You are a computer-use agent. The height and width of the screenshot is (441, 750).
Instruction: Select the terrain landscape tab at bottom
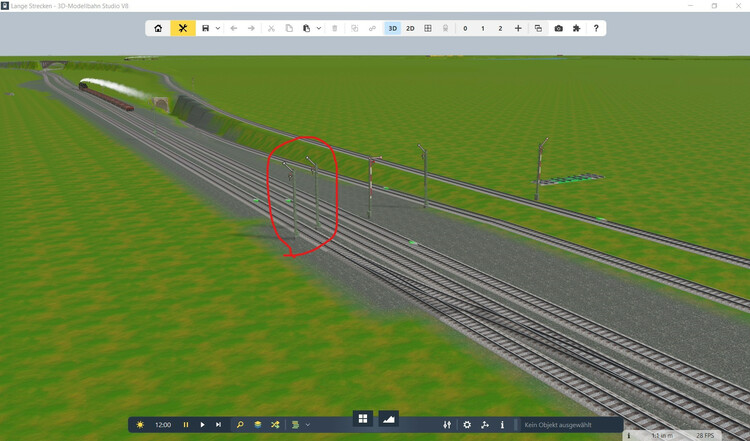click(387, 418)
